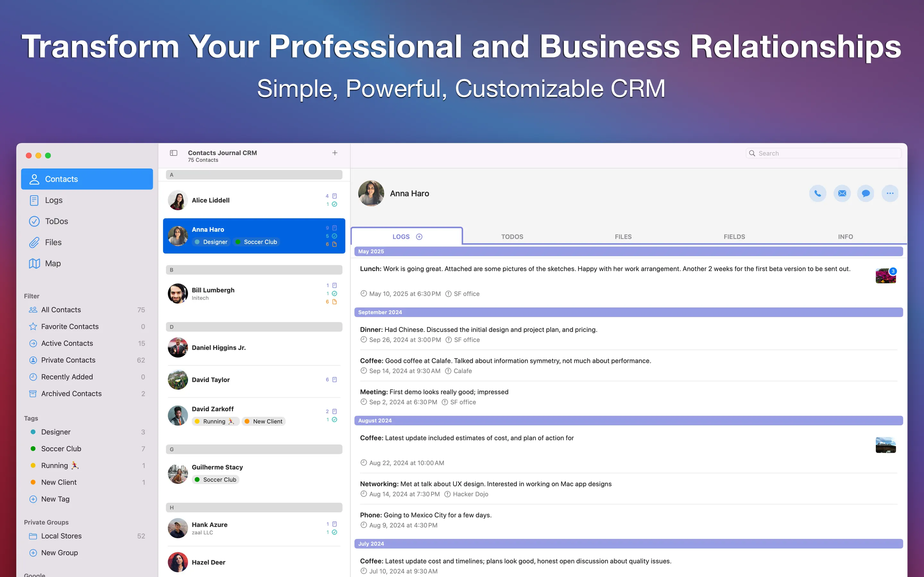Image resolution: width=924 pixels, height=577 pixels.
Task: Click the phone call icon for Anna Haro
Action: point(817,194)
